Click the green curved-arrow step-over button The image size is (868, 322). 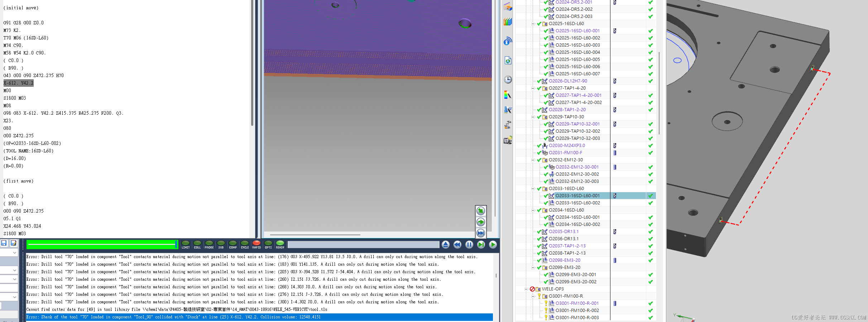481,222
